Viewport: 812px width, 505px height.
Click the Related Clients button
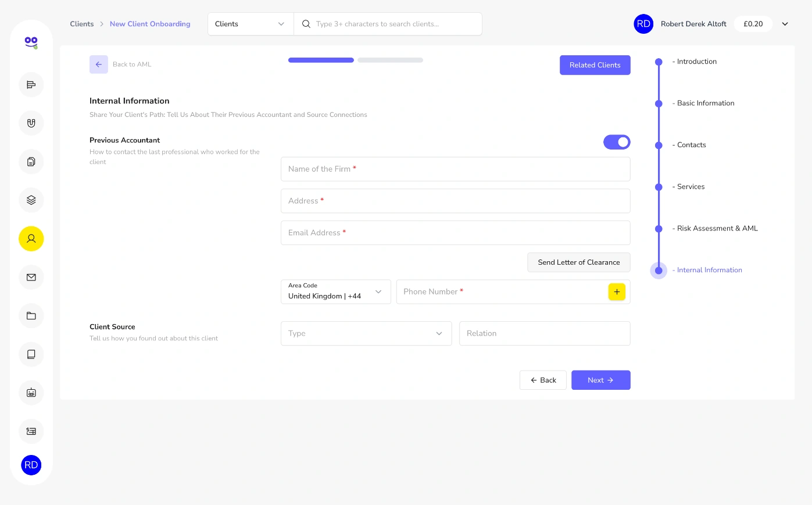595,65
